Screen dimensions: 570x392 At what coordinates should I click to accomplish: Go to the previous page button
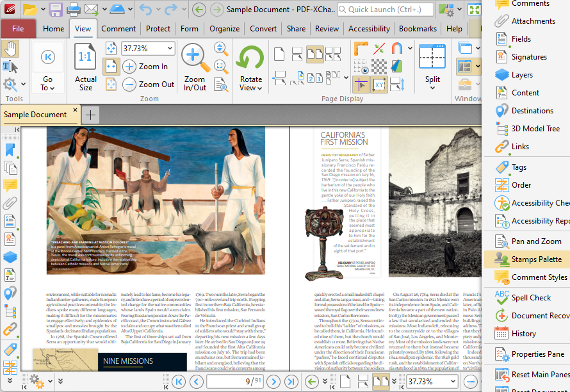point(197,382)
